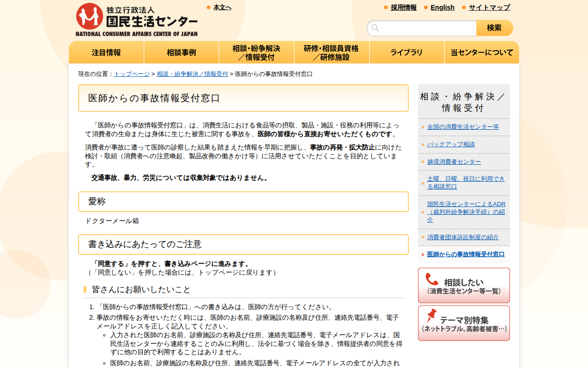Click the National Consumer Affairs Center logo
Screen dimensions: 588x368
tap(137, 20)
